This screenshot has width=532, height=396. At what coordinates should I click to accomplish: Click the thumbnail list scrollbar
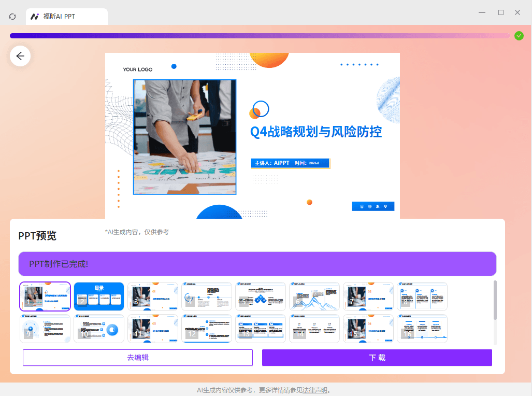coord(495,300)
